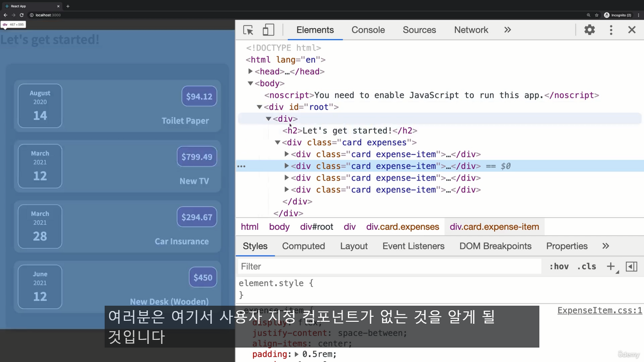Open a new browser tab plus

(68, 6)
